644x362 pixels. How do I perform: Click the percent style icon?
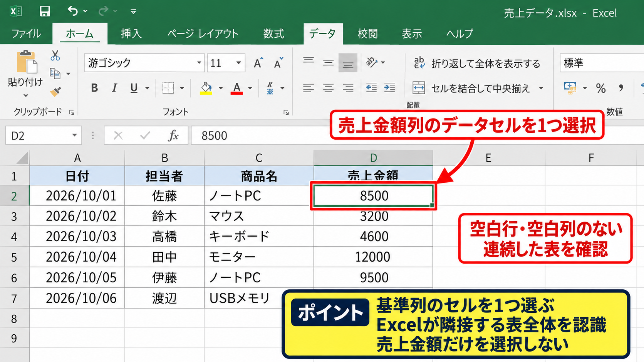601,88
